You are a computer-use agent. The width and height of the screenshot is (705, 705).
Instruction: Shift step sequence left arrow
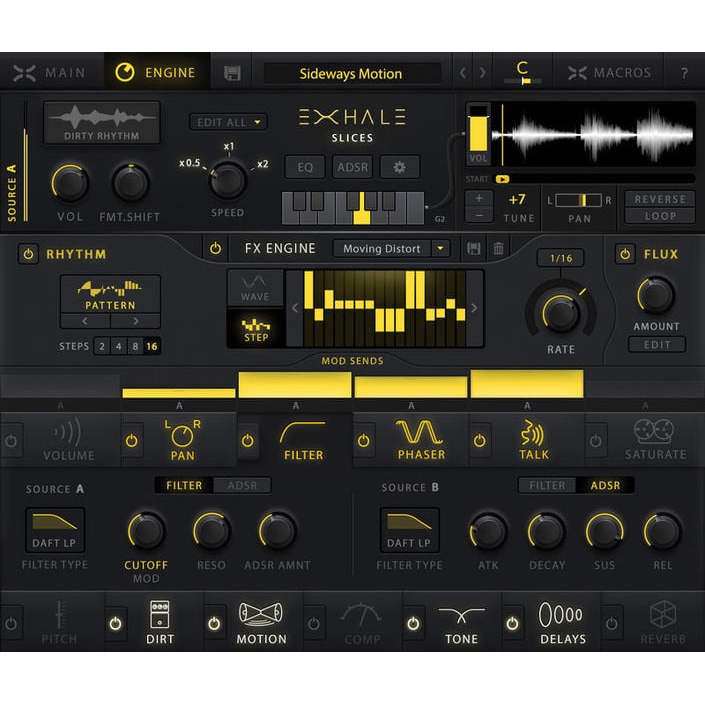click(295, 308)
